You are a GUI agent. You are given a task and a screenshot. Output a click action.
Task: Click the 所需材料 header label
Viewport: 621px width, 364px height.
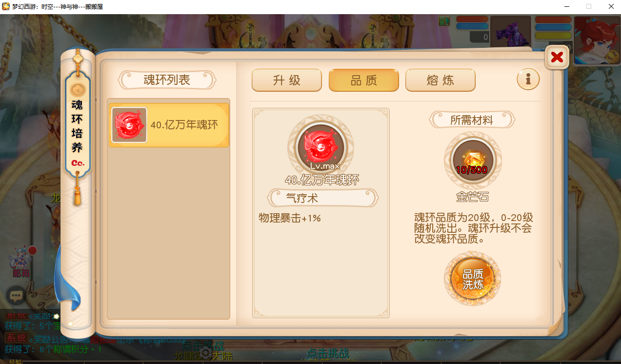(x=472, y=120)
